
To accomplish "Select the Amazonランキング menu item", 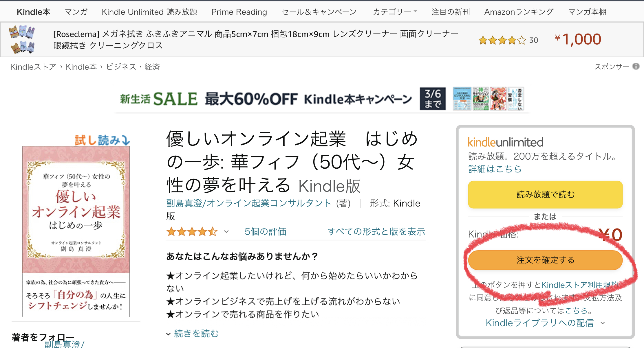I will pyautogui.click(x=519, y=12).
